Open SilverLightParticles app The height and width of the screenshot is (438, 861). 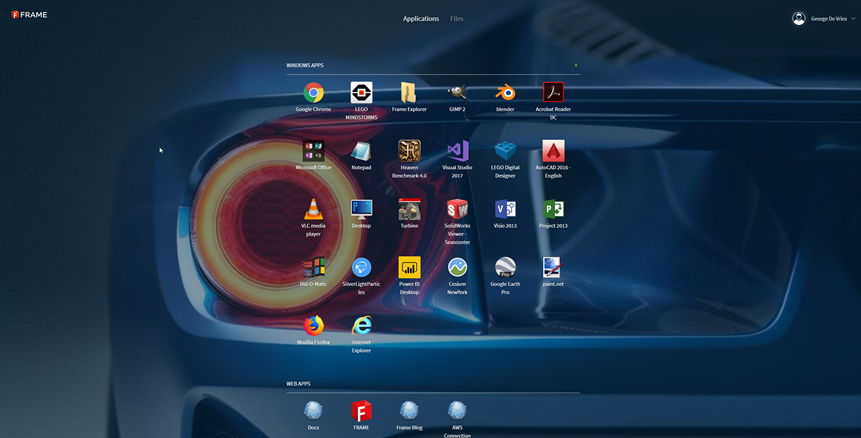coord(361,268)
